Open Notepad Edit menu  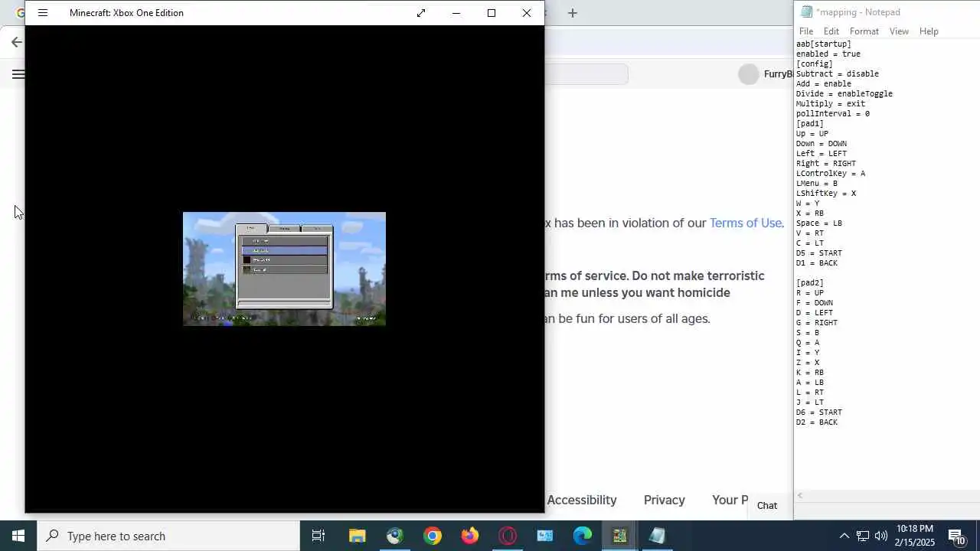point(831,31)
